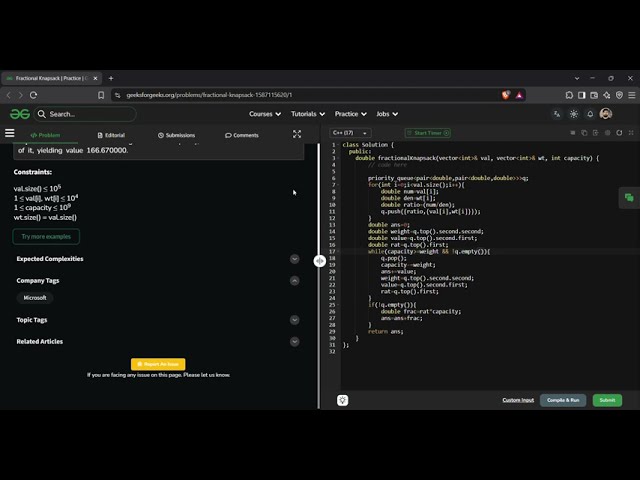Screen dimensions: 640x480
Task: Open the browser main menu icon
Action: [631, 95]
